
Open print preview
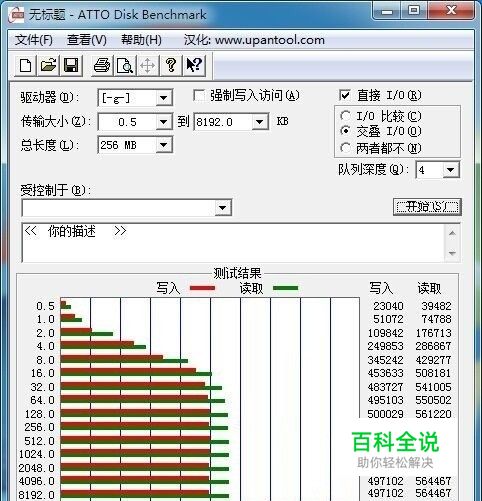tap(125, 65)
